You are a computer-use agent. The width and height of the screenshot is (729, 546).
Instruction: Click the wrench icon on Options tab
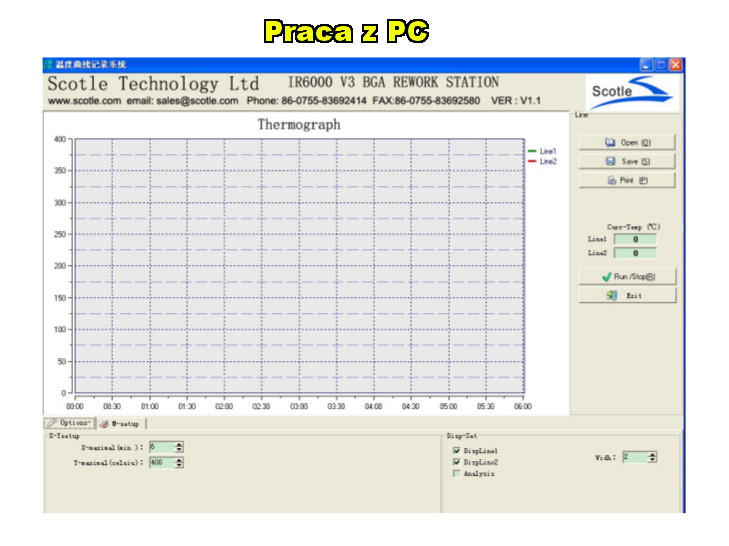point(52,423)
